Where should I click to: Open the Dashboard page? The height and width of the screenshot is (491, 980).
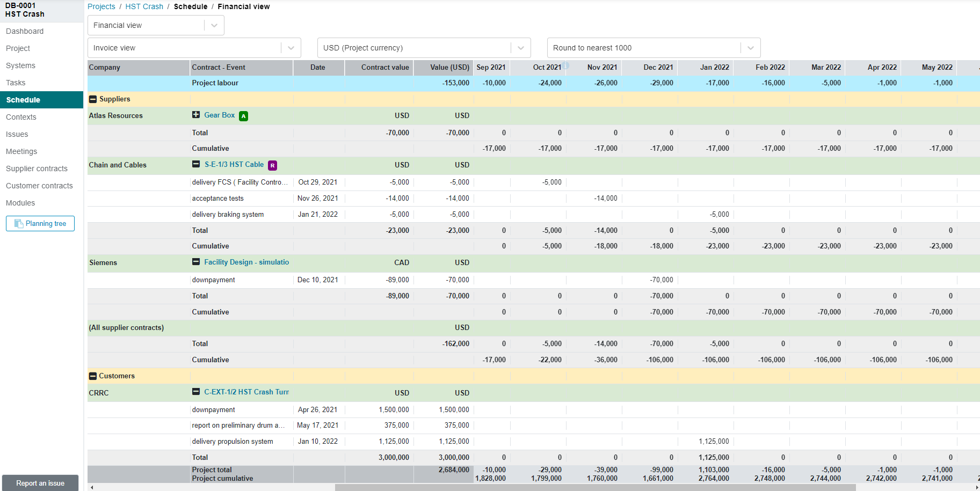(x=25, y=31)
